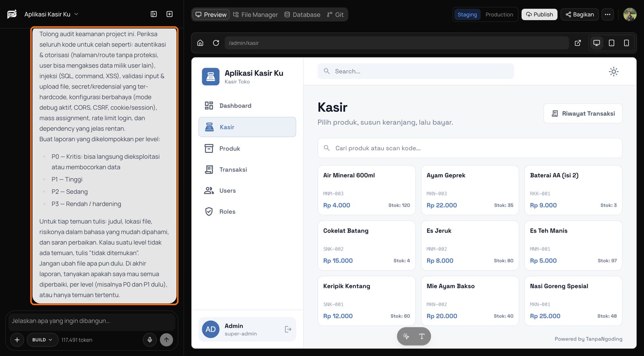Focus the Search field in the top bar

click(x=415, y=71)
